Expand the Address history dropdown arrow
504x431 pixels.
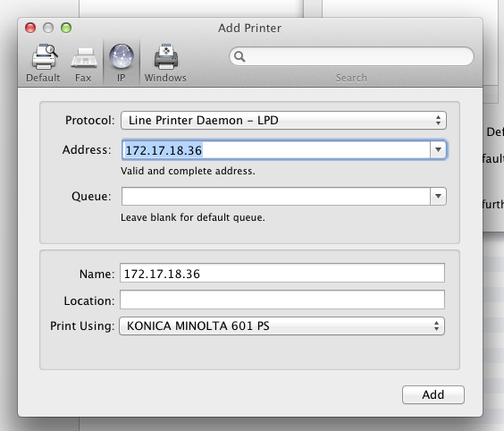438,149
